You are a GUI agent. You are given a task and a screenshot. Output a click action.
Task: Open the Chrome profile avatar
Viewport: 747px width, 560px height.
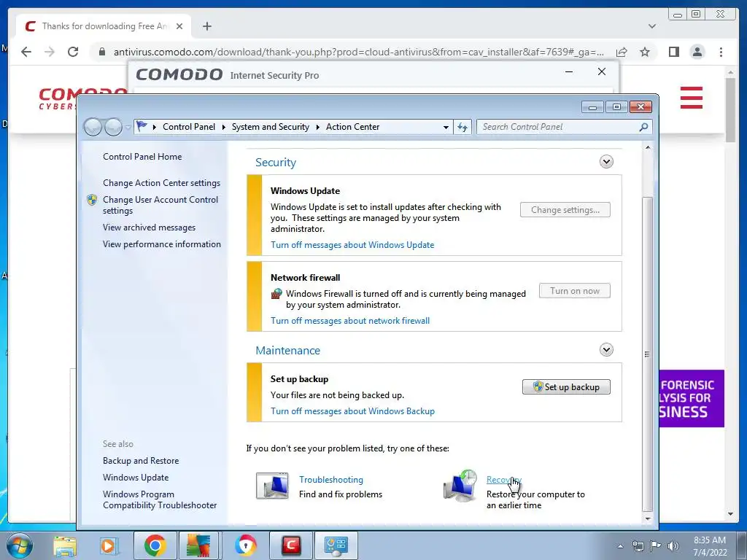coord(697,52)
